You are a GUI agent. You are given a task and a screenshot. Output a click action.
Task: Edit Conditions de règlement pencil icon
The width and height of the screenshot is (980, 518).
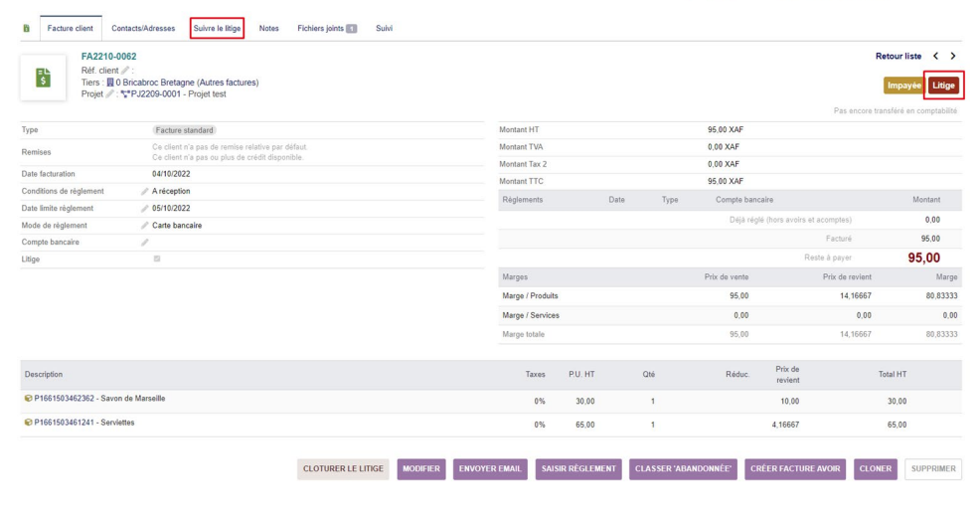click(144, 191)
